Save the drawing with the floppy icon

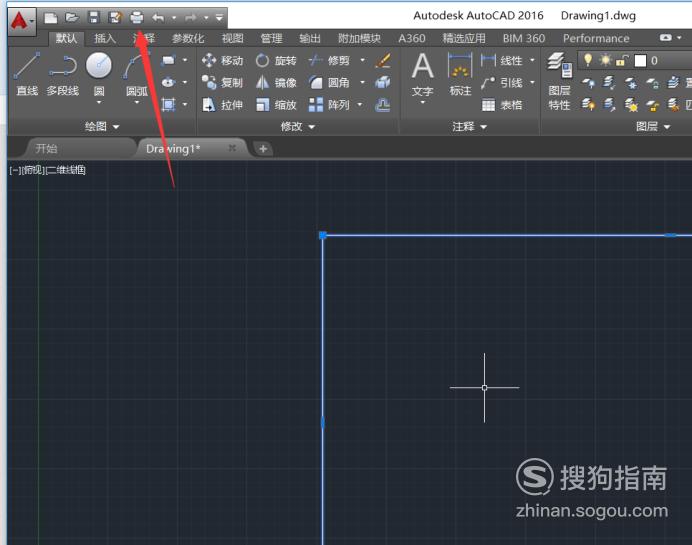[x=94, y=18]
